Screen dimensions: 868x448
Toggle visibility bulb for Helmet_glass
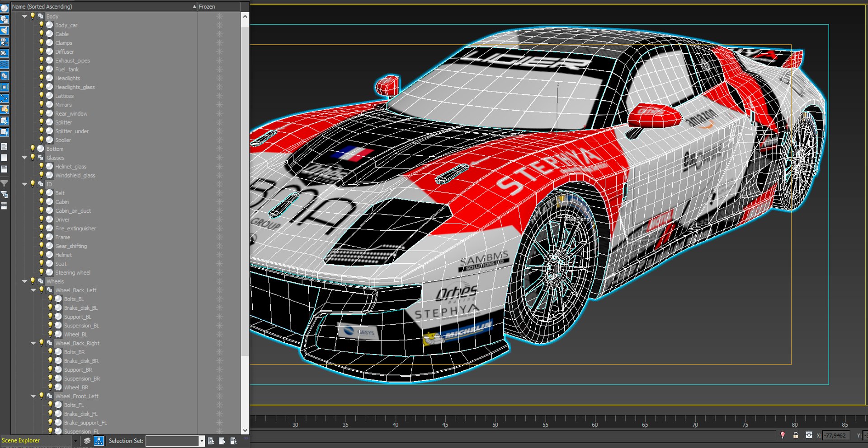coord(41,166)
